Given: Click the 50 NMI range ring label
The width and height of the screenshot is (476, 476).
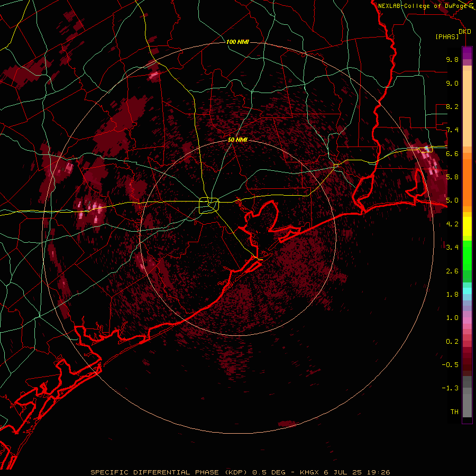Looking at the screenshot, I should pos(237,140).
